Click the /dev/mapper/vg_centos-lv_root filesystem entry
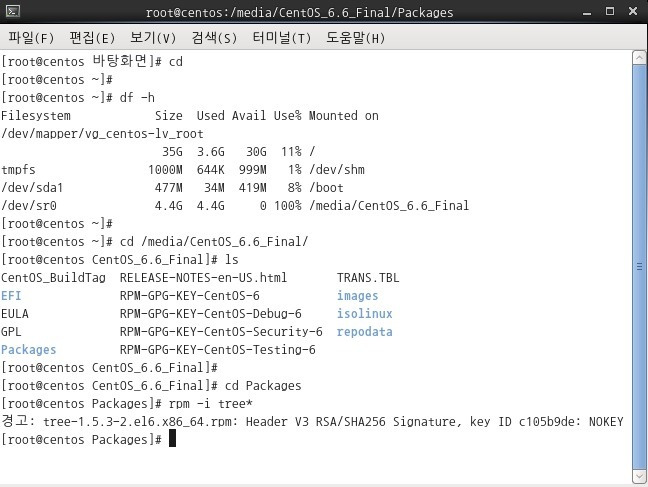The width and height of the screenshot is (648, 487). (102, 134)
